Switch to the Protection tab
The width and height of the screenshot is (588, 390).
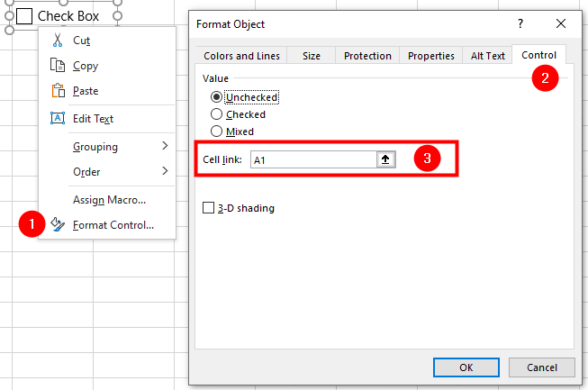367,56
